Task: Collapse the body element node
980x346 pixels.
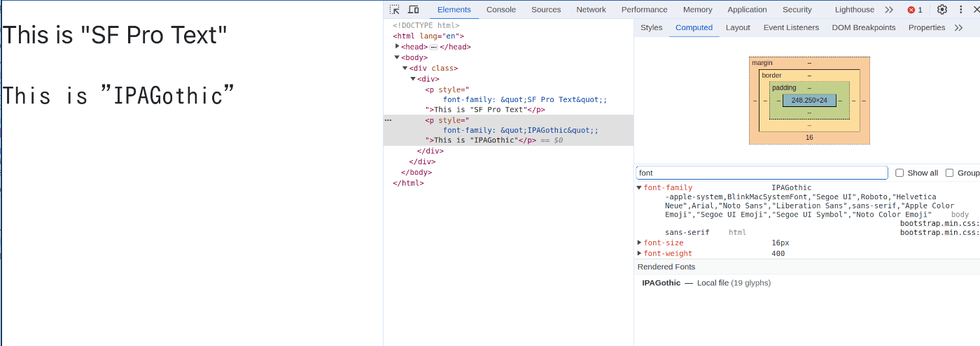Action: click(397, 57)
